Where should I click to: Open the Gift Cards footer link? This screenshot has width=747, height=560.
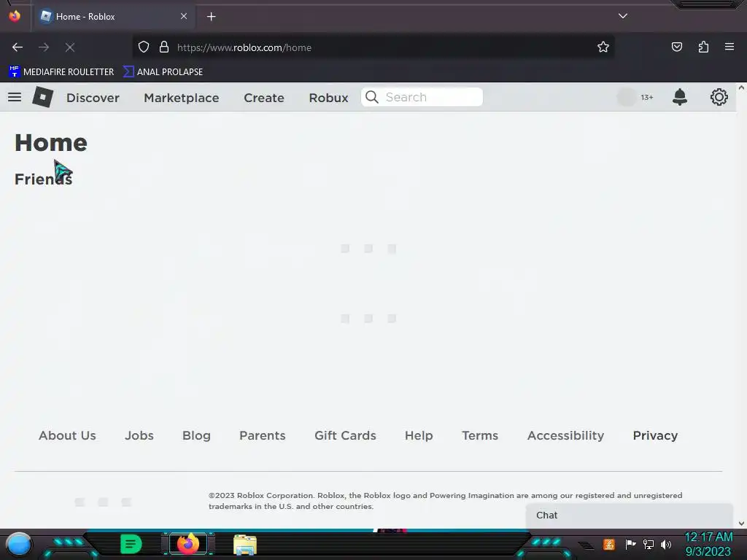click(x=345, y=435)
